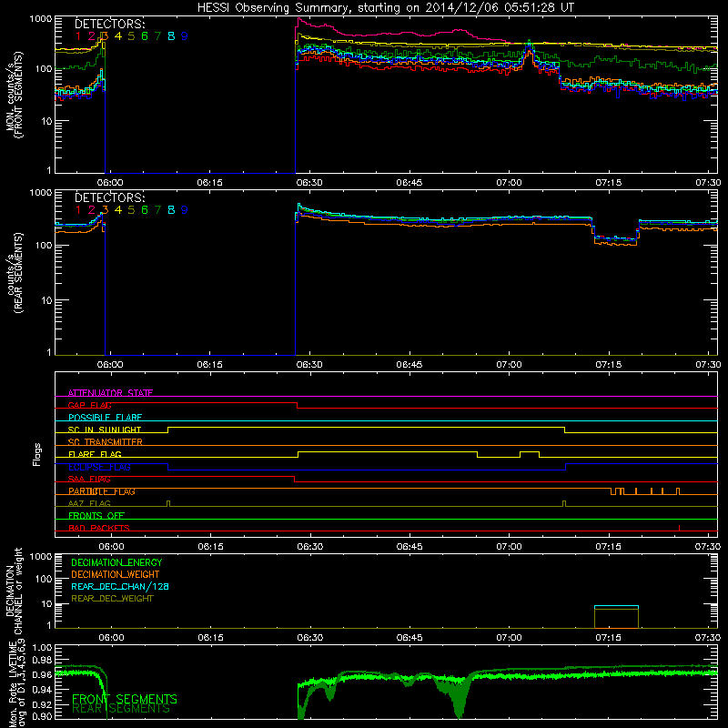Click the "Mon. Rate LIVETIME" y-axis title
Image resolution: width=728 pixels, height=728 pixels.
(x=14, y=682)
